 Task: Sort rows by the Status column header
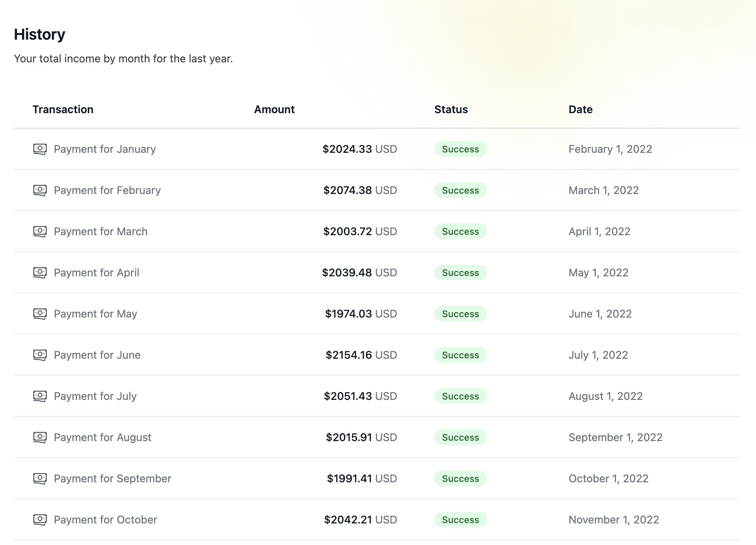click(x=451, y=109)
